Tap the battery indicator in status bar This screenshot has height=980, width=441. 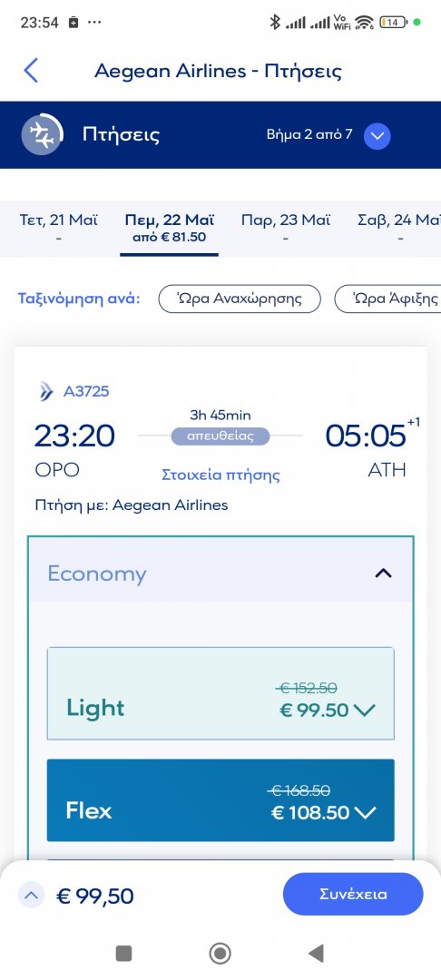pyautogui.click(x=393, y=23)
